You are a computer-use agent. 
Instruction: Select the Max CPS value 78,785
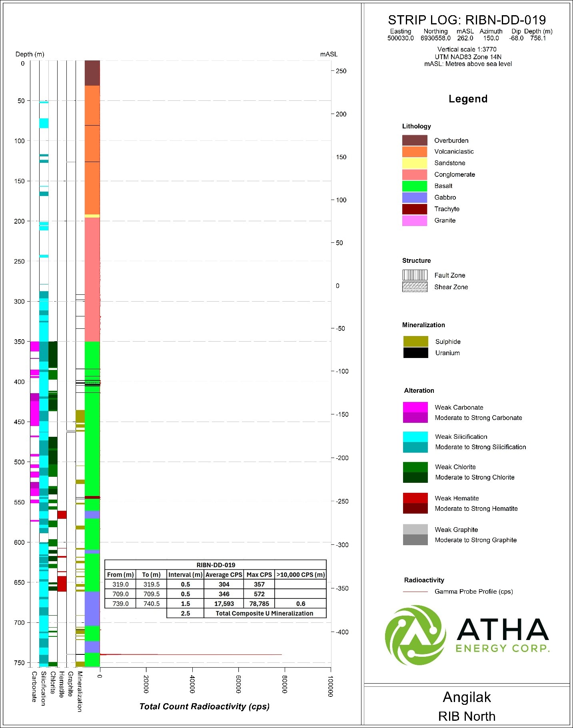[x=259, y=604]
